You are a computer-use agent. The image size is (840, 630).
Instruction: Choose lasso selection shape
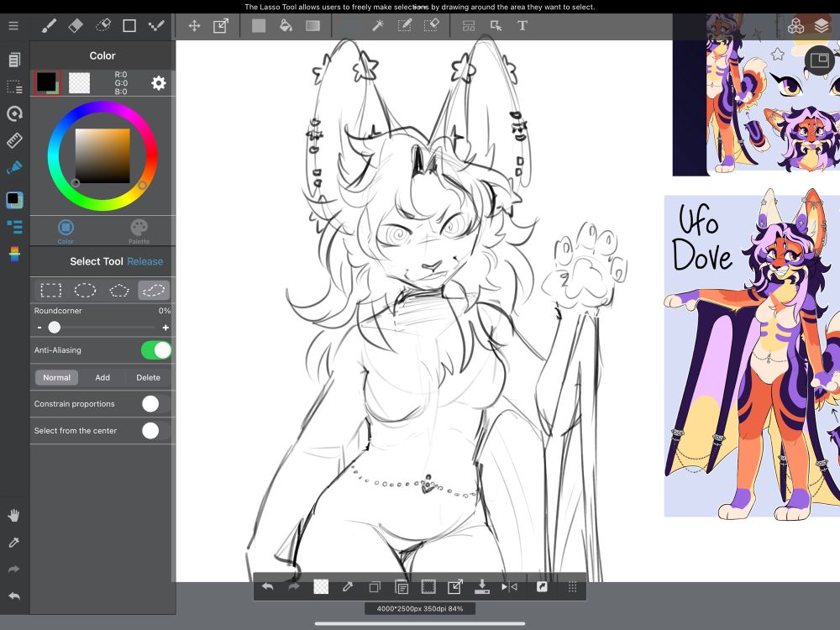(154, 291)
